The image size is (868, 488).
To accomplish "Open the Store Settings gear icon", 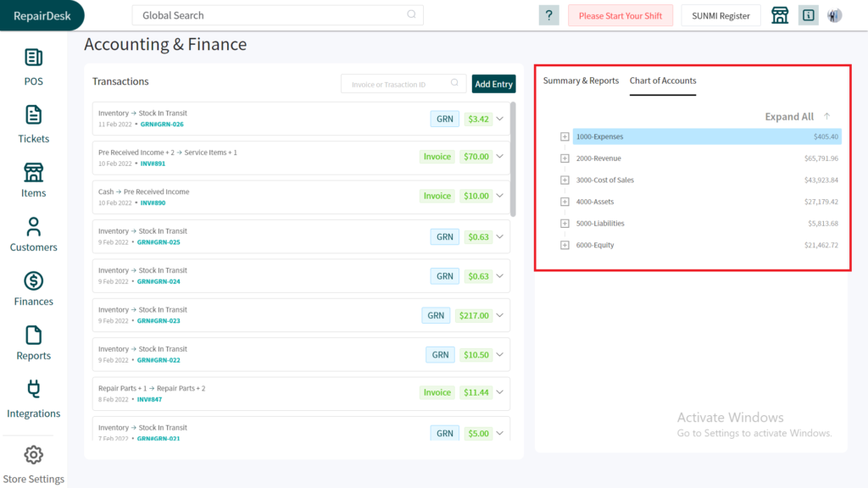I will pyautogui.click(x=33, y=455).
